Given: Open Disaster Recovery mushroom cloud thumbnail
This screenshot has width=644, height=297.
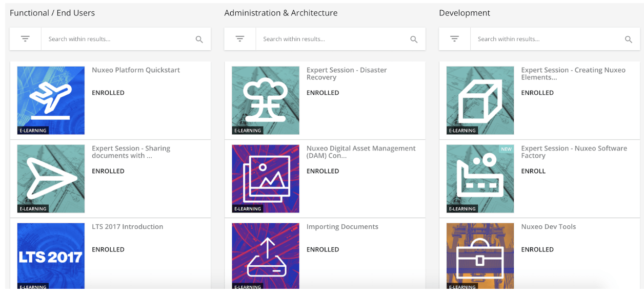Looking at the screenshot, I should [x=266, y=100].
